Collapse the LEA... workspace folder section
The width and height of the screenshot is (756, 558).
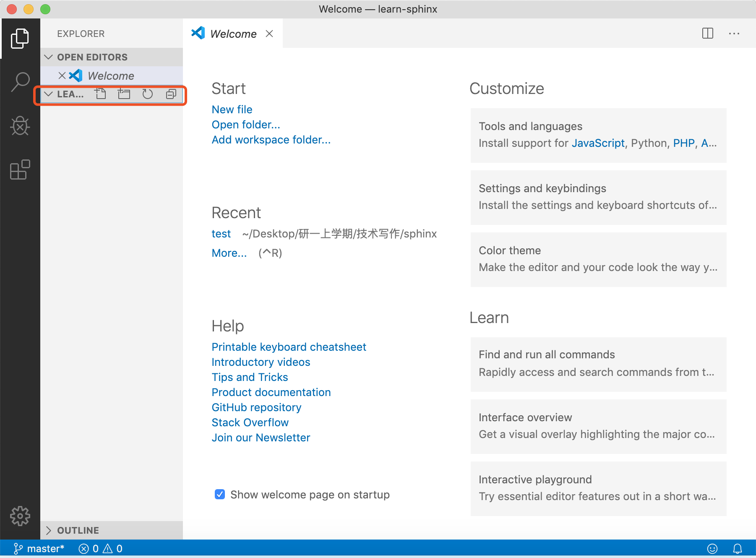click(49, 94)
